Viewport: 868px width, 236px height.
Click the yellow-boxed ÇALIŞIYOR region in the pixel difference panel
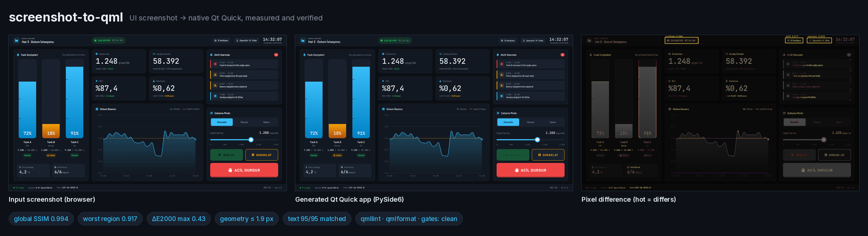[x=682, y=40]
